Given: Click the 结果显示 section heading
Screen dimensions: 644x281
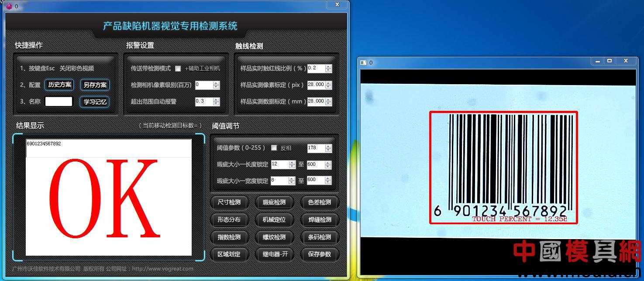Looking at the screenshot, I should [30, 126].
